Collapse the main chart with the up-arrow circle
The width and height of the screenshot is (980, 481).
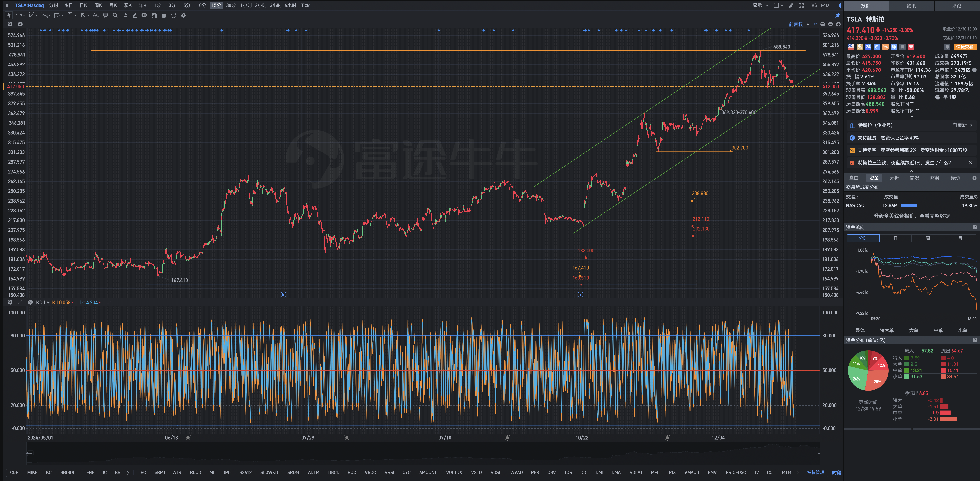coord(20,24)
